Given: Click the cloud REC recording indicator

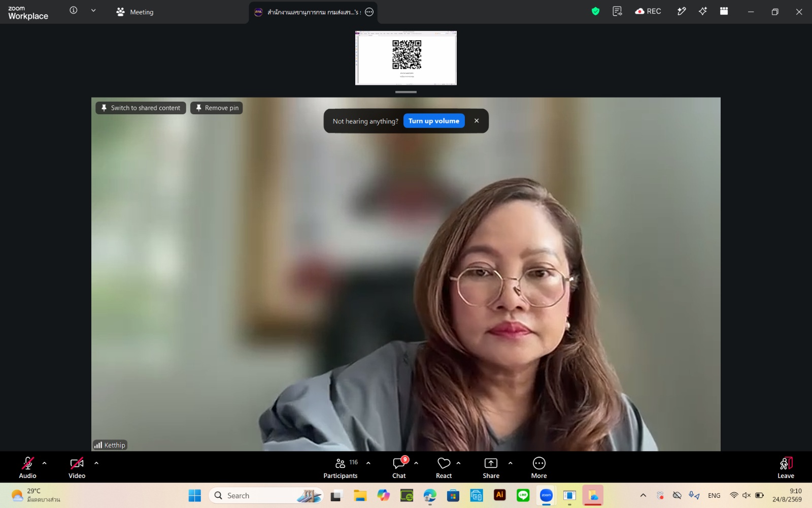Looking at the screenshot, I should coord(648,11).
